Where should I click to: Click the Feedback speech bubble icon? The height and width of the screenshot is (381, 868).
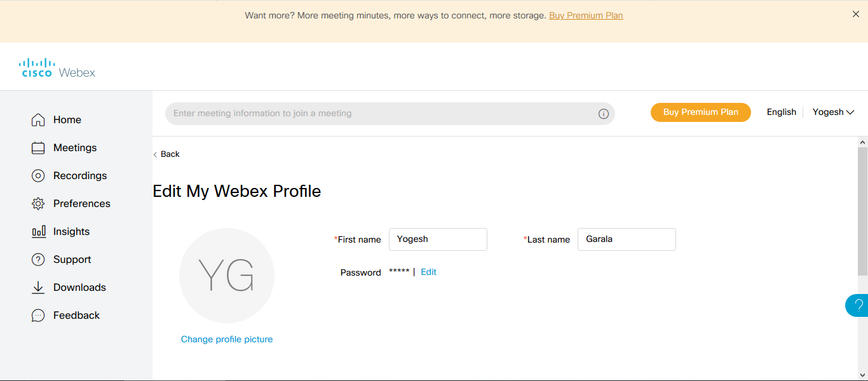click(x=38, y=316)
